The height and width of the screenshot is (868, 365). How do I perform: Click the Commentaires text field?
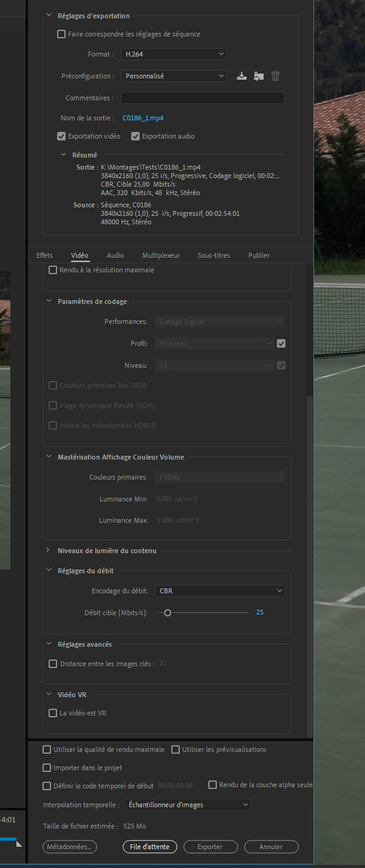click(202, 98)
